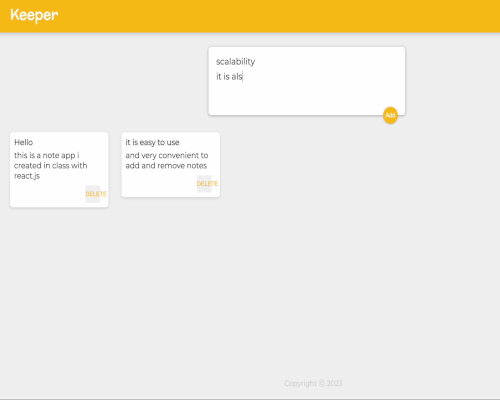Click the Keeper logo title

point(34,15)
